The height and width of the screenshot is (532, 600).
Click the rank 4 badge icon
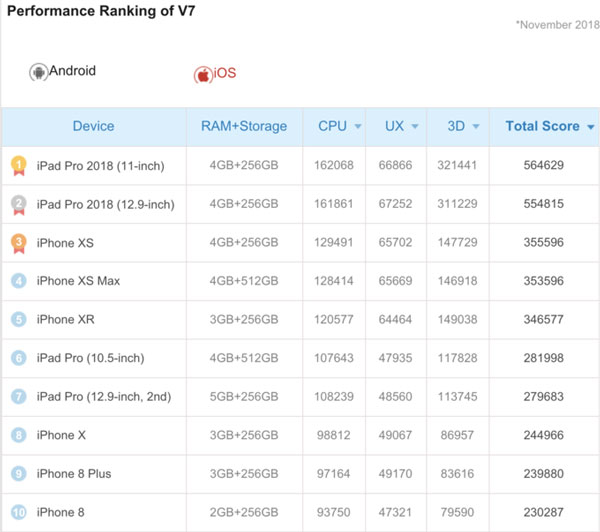pos(19,281)
